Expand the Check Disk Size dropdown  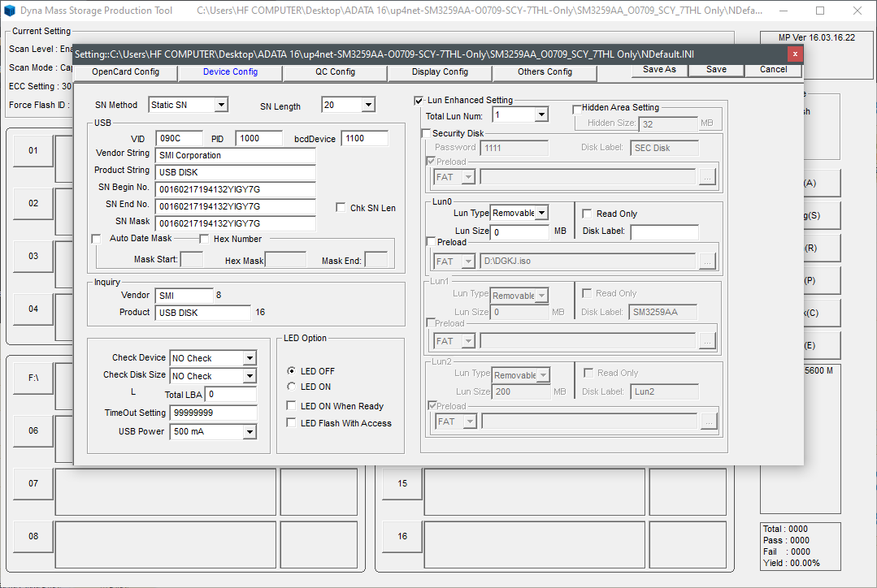click(x=250, y=375)
